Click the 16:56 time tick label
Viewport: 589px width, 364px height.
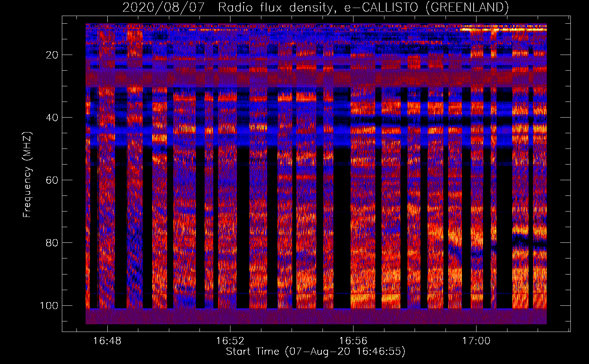click(353, 341)
